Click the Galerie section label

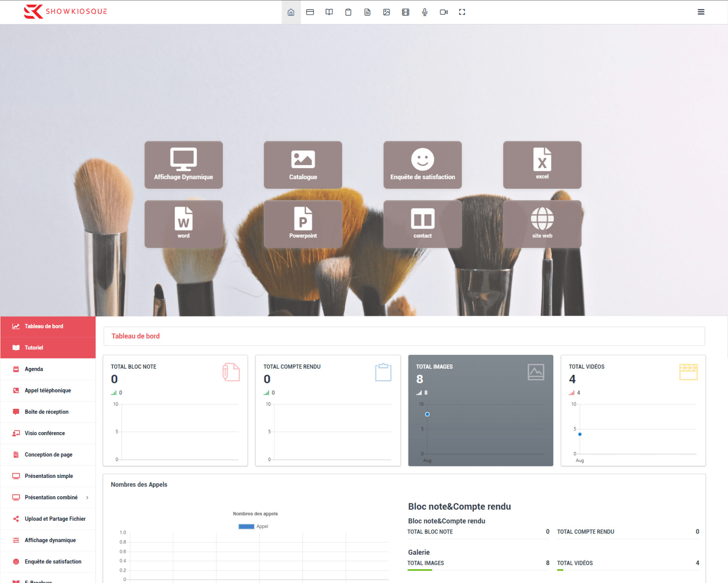coord(419,552)
